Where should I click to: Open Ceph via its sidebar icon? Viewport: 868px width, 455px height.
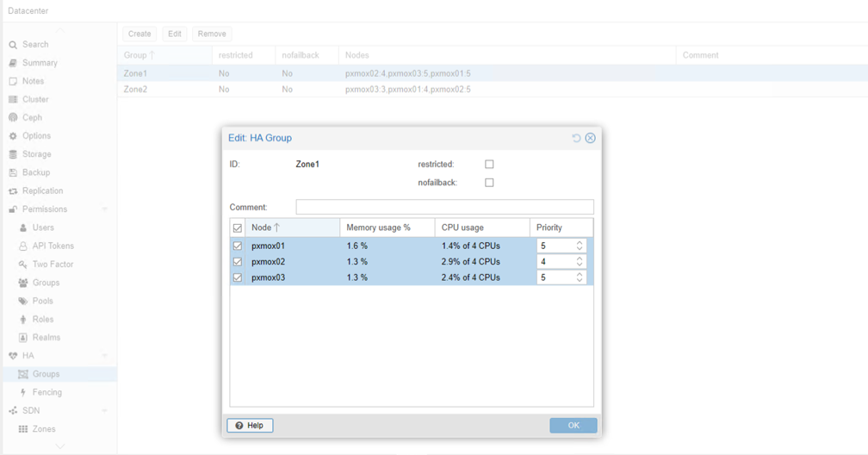[13, 118]
